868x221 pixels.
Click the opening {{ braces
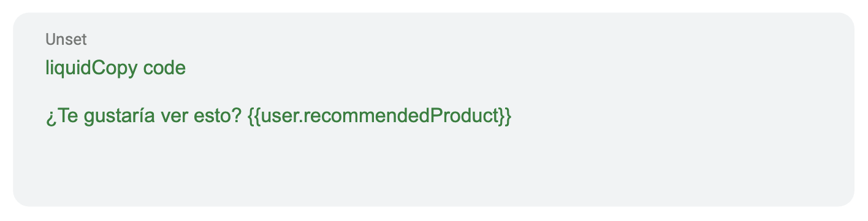tap(254, 116)
